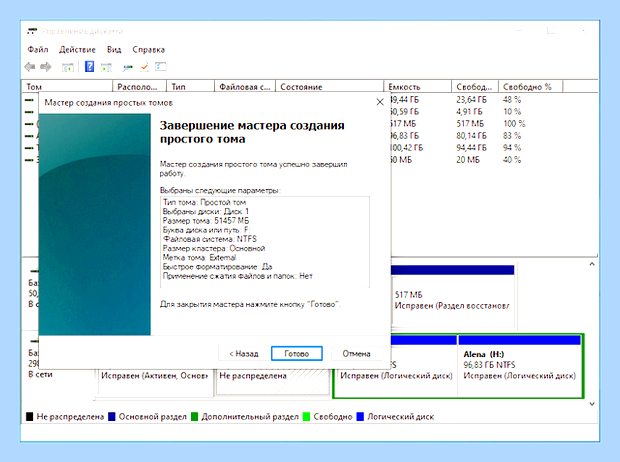Viewport: 620px width, 462px height.
Task: Select the Исправен (Активен, Основ partition block
Action: [154, 381]
